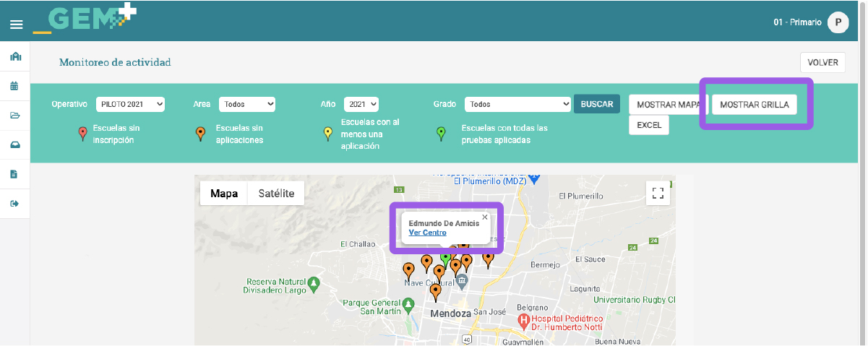Click Escuelas con al menos una aplicación text
Screen dimensions: 868x346
pyautogui.click(x=370, y=134)
